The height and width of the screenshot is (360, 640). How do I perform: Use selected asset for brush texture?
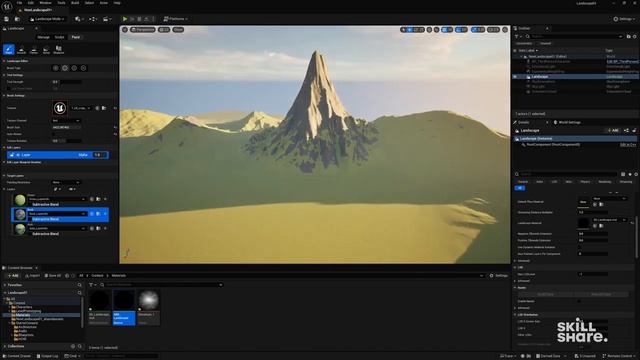[97, 108]
